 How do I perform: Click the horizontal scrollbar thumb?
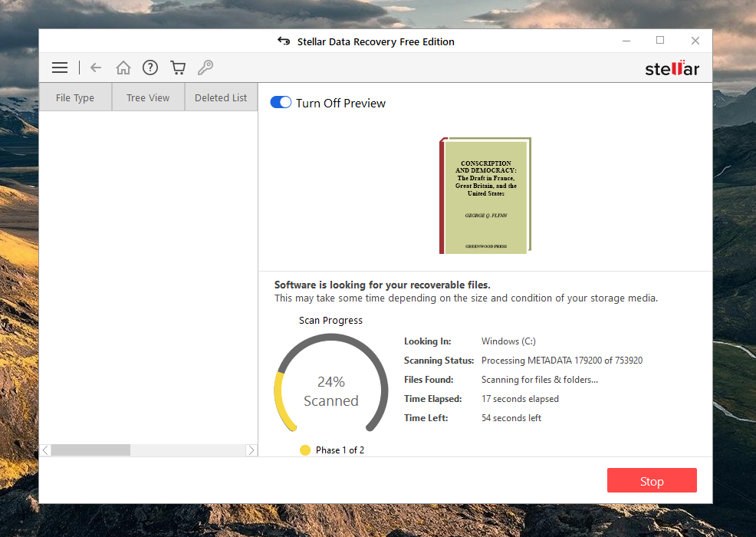click(x=90, y=450)
